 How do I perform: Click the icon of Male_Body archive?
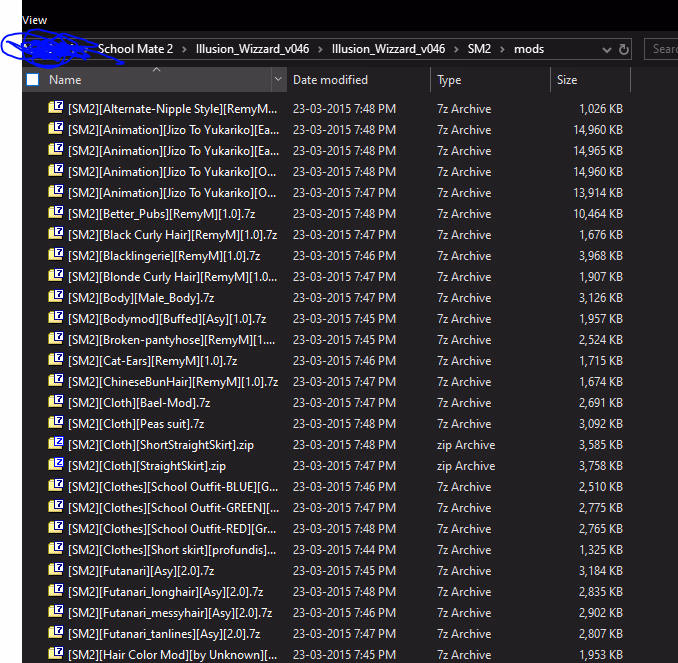pyautogui.click(x=55, y=296)
